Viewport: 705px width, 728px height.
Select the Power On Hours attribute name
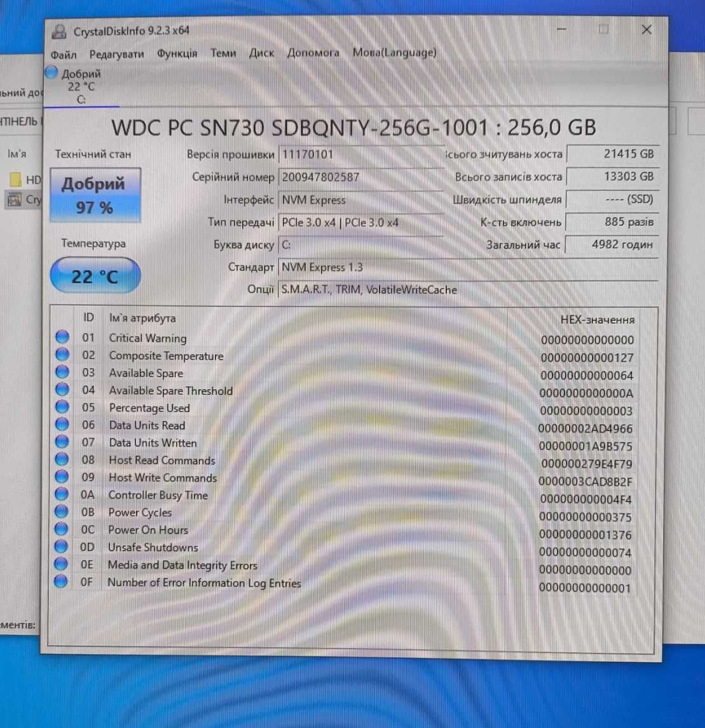point(148,530)
